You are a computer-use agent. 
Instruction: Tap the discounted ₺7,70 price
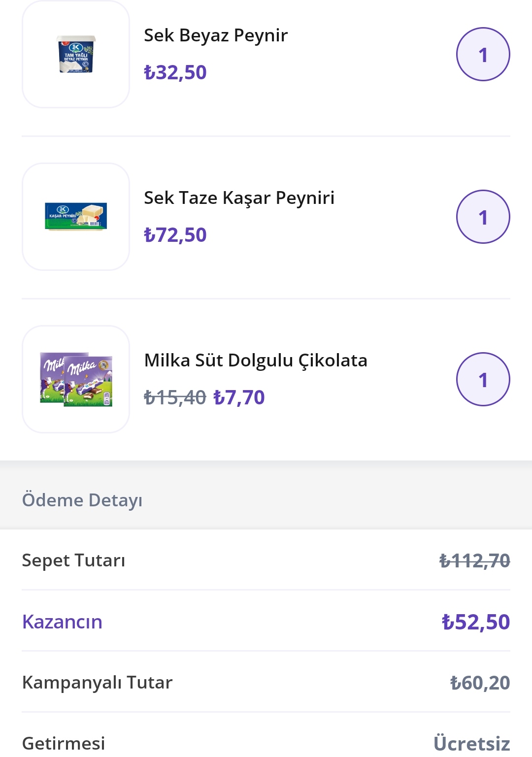point(239,397)
